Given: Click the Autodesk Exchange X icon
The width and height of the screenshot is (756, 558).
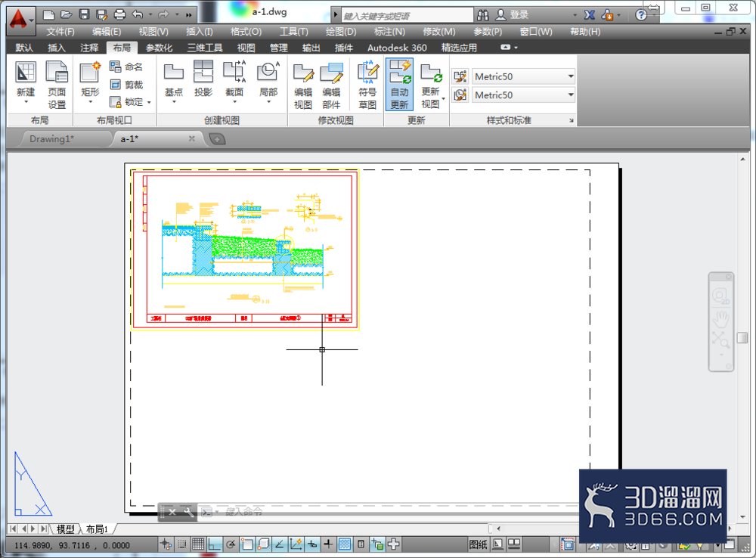Looking at the screenshot, I should click(x=589, y=15).
